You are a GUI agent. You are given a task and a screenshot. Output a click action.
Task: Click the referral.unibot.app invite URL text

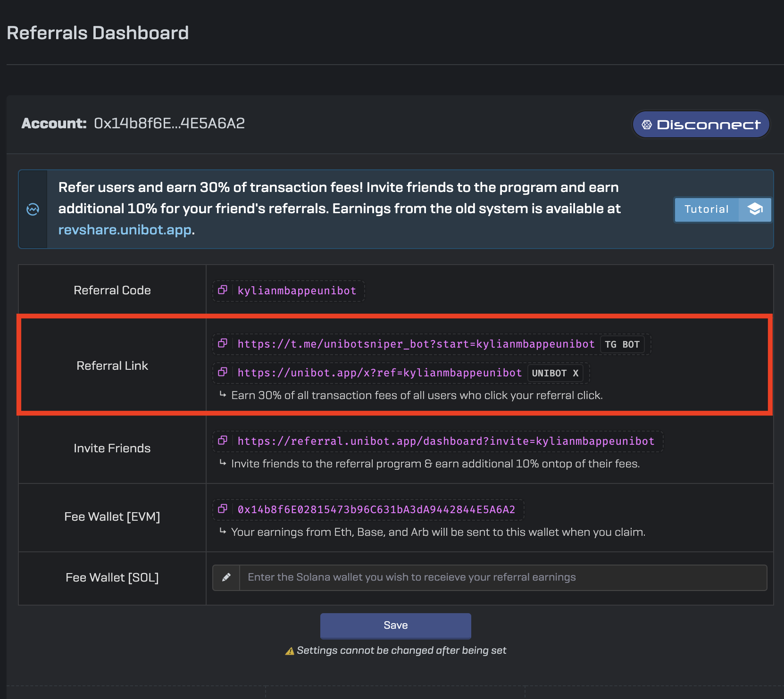(446, 441)
